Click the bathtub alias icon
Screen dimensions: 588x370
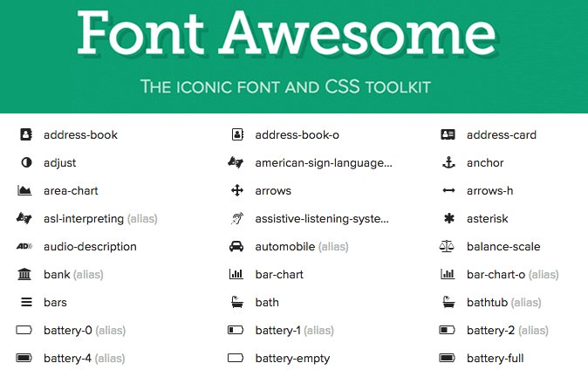448,302
